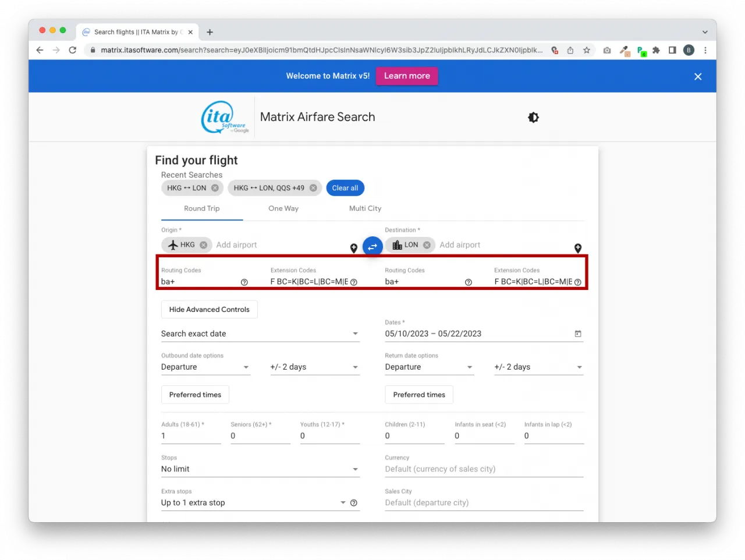This screenshot has height=560, width=745.
Task: Reload the page
Action: click(73, 50)
